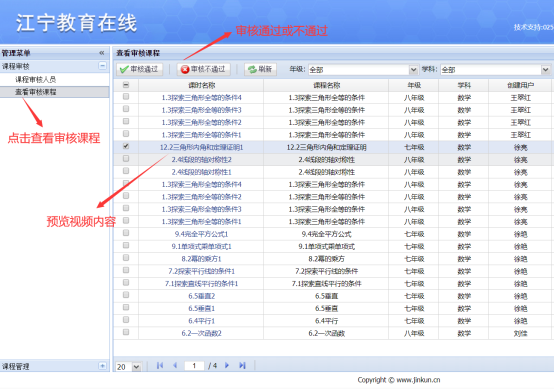Open the 9.4完全平方公式1 lesson link
Screen dimensions: 554x391
[201, 234]
